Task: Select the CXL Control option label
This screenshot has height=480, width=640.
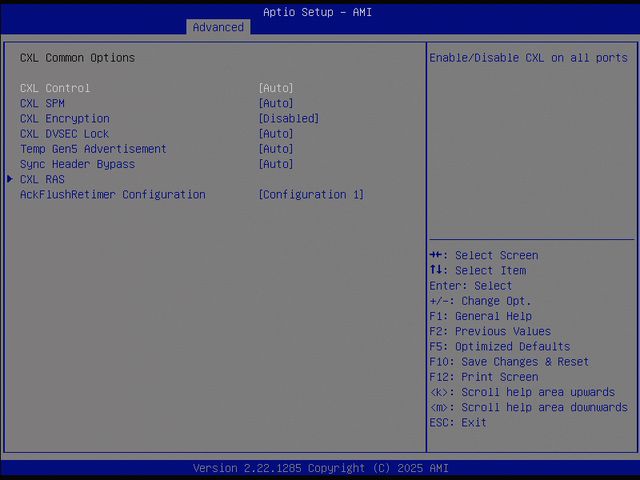Action: (x=55, y=88)
